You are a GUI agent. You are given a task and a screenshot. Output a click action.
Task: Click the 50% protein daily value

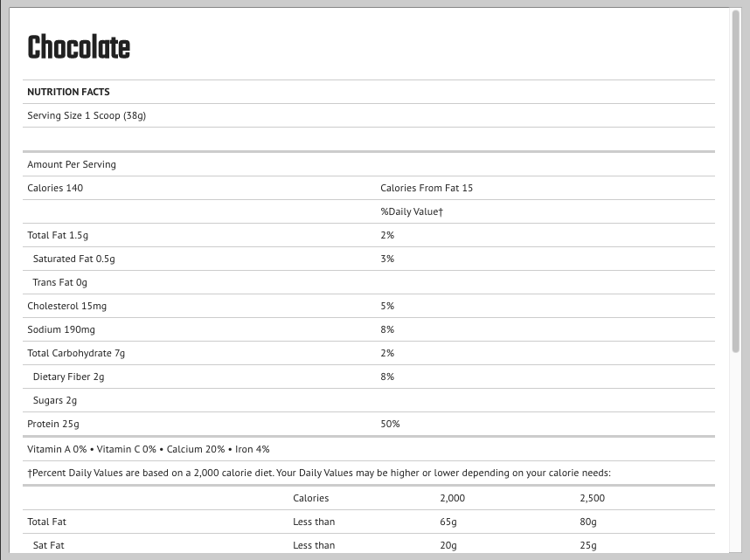coord(390,424)
